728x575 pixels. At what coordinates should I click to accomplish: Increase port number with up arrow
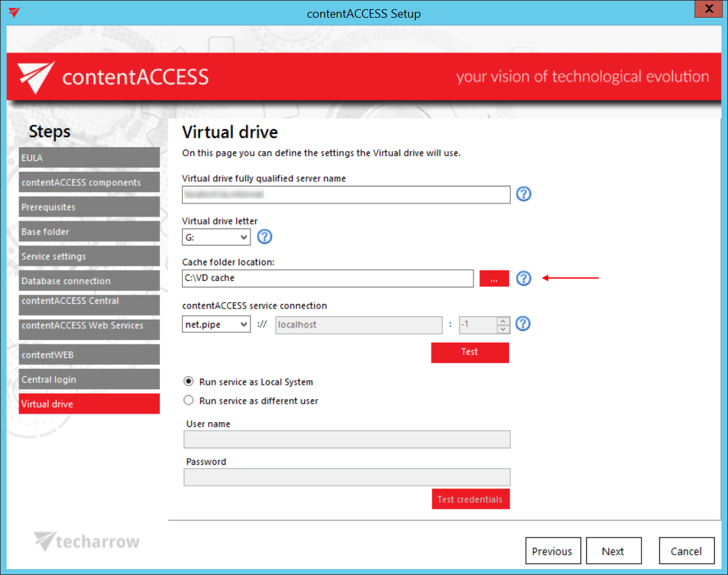503,321
